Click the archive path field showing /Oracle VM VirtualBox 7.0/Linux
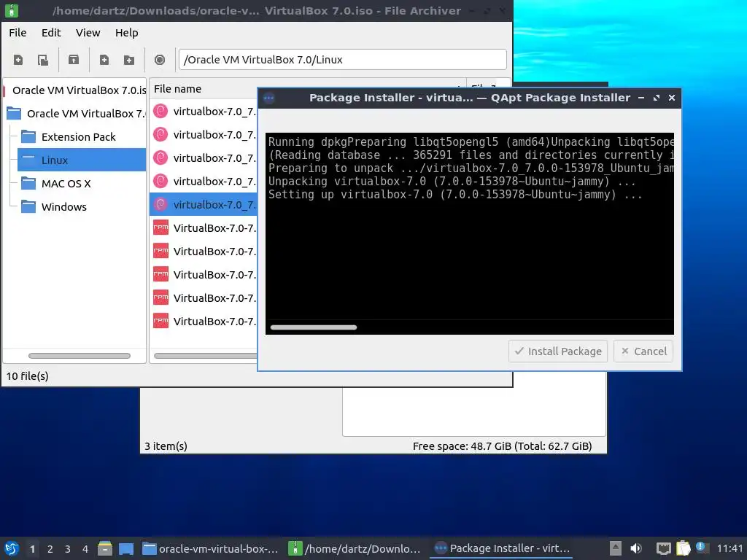 click(343, 60)
